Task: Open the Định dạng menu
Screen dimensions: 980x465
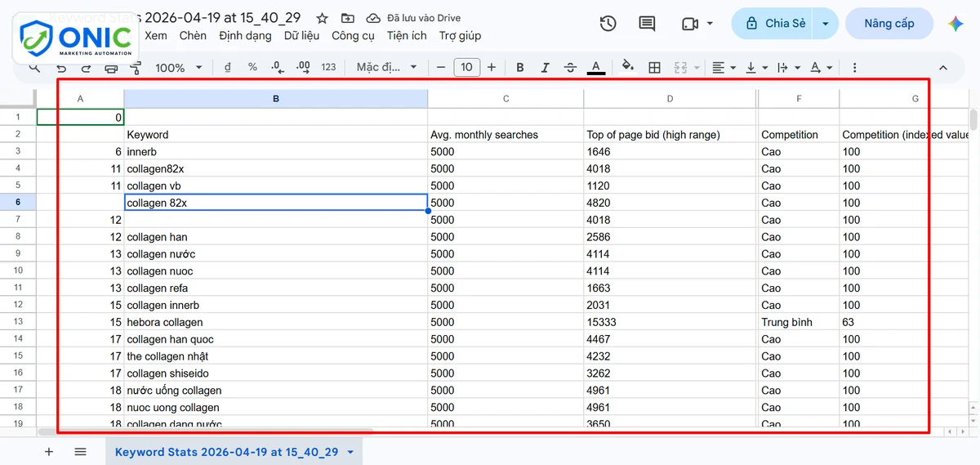Action: click(245, 36)
